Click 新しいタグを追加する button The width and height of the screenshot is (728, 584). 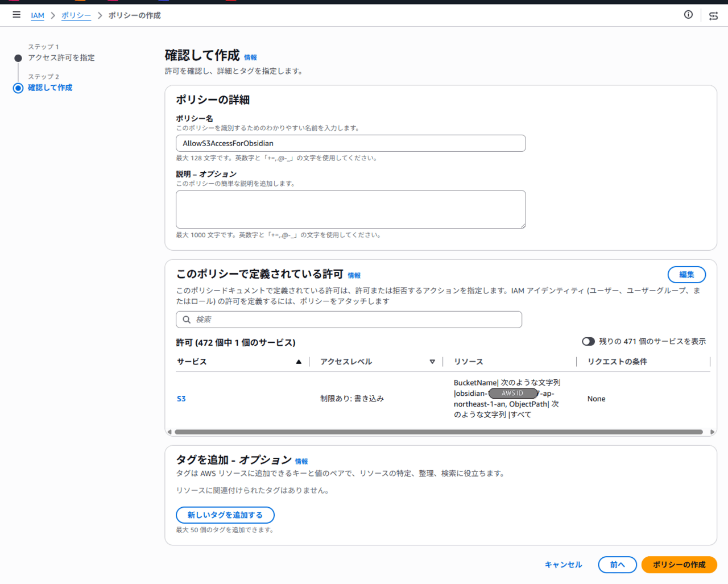(x=225, y=515)
